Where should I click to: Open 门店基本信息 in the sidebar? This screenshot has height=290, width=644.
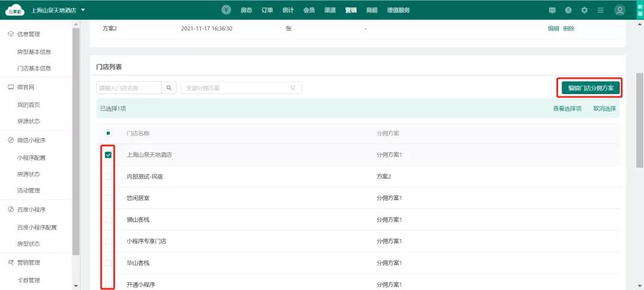(x=34, y=68)
